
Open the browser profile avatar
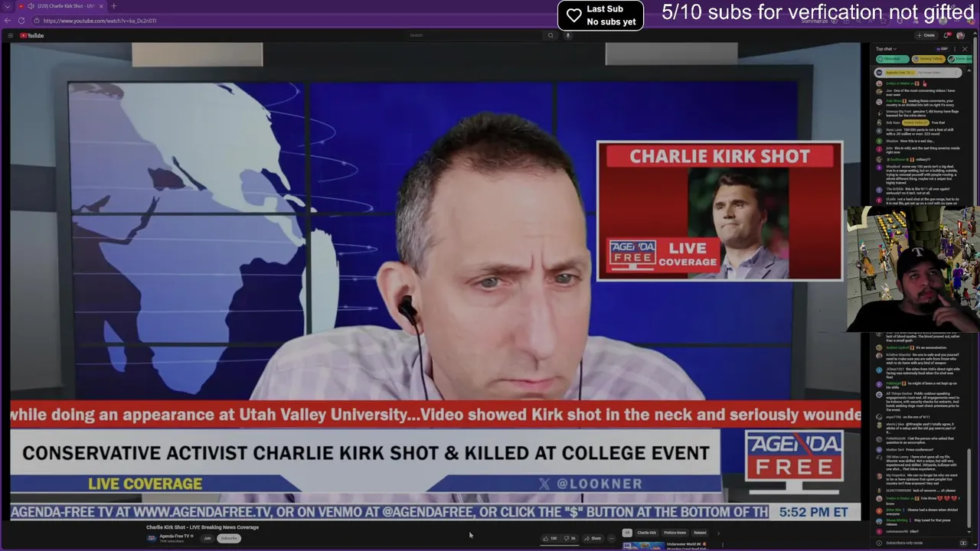click(x=943, y=21)
